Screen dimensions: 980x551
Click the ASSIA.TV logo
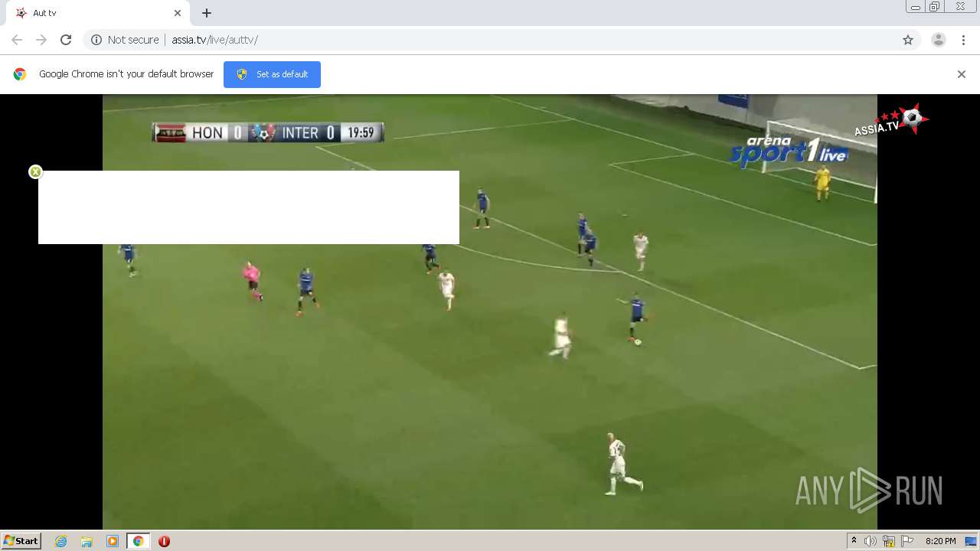891,120
